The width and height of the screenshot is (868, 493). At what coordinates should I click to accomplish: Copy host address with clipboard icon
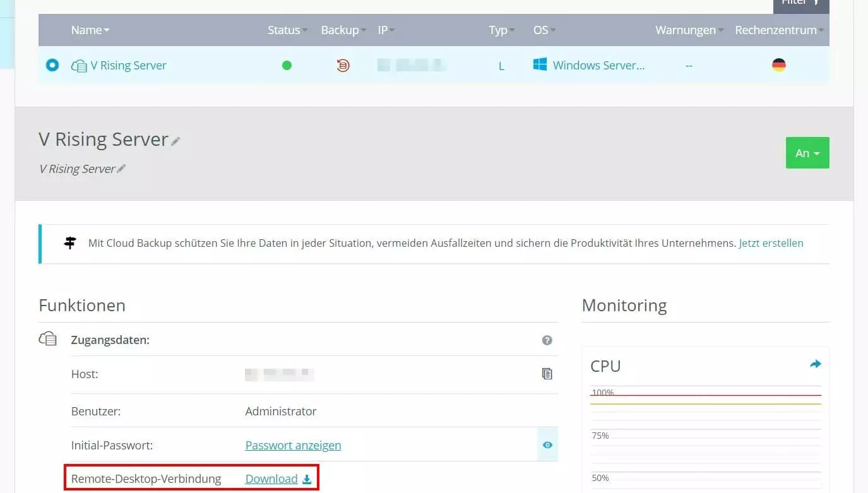(x=547, y=374)
